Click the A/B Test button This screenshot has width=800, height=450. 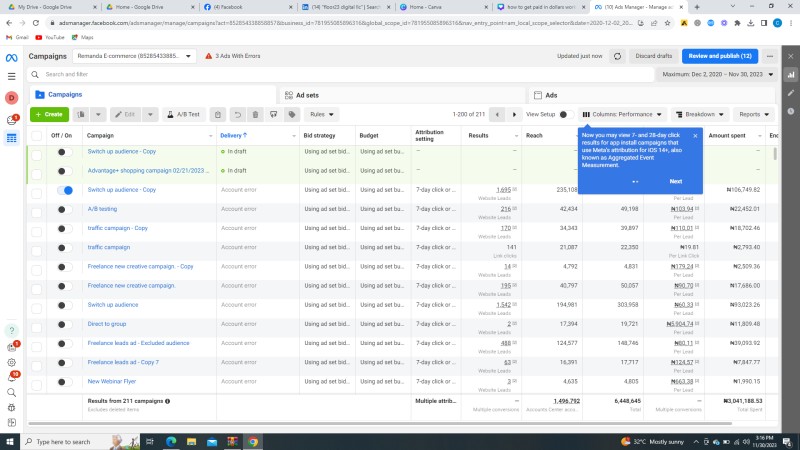(x=184, y=114)
